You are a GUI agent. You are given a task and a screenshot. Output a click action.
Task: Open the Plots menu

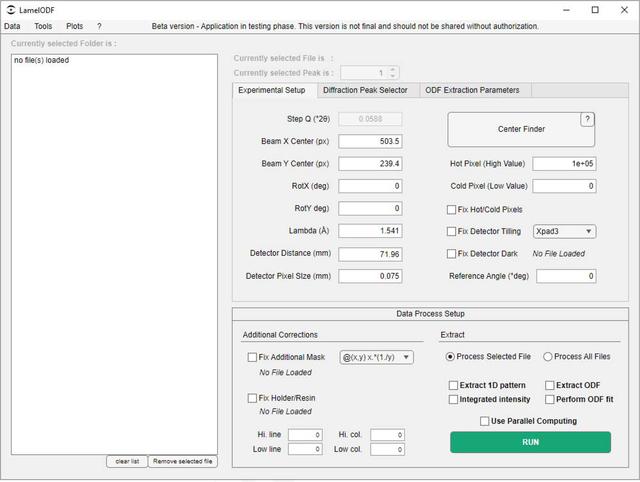[74, 26]
